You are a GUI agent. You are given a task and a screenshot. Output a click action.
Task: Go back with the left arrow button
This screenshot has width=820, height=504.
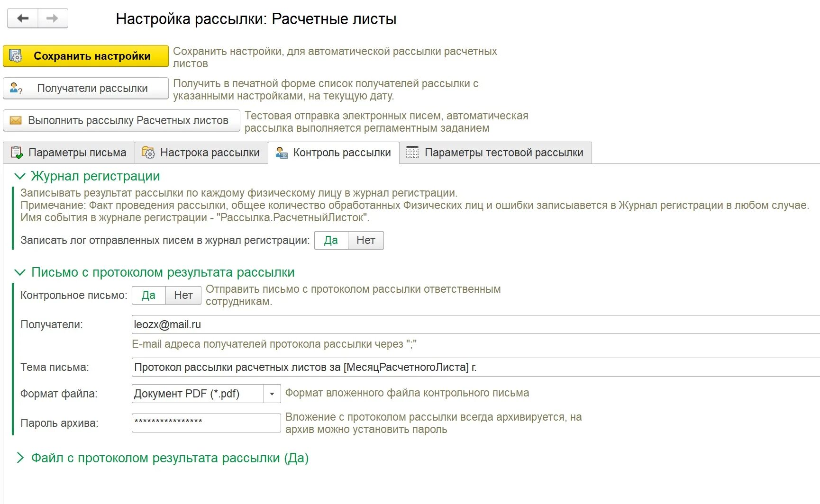tap(23, 18)
